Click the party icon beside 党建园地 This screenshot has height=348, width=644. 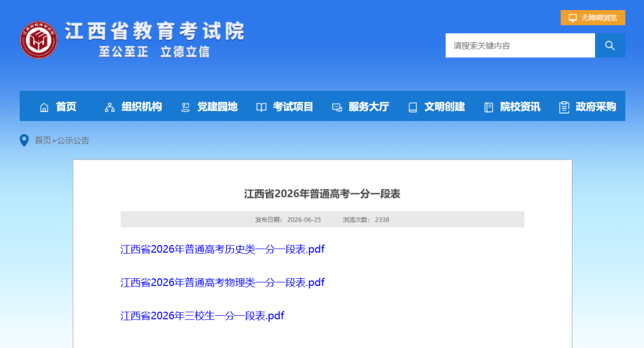click(185, 107)
